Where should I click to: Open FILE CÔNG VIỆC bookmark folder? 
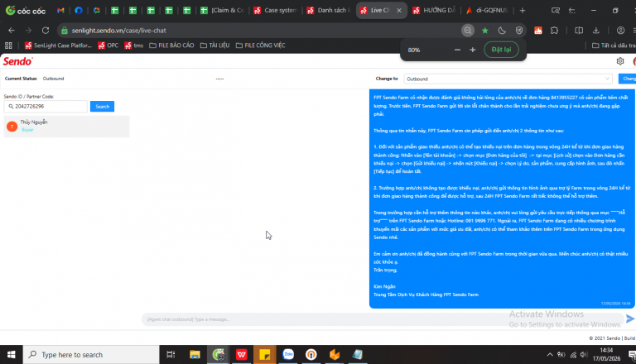pos(260,45)
